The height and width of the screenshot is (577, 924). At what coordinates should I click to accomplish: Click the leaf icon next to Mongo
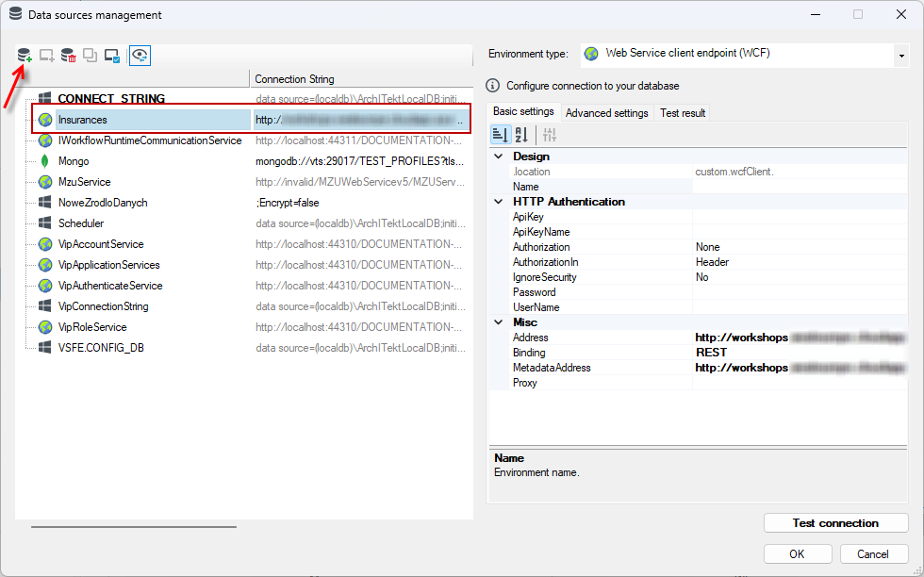(x=45, y=161)
